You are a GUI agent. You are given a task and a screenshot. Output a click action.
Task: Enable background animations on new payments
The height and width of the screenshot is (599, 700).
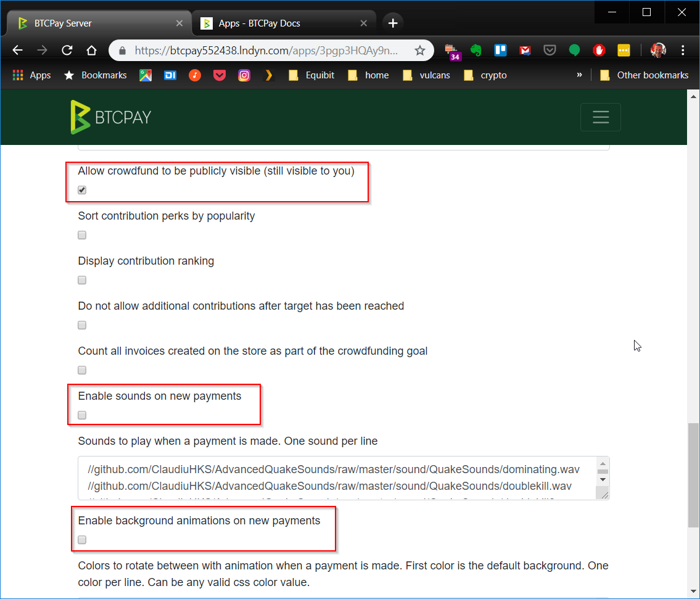[82, 540]
